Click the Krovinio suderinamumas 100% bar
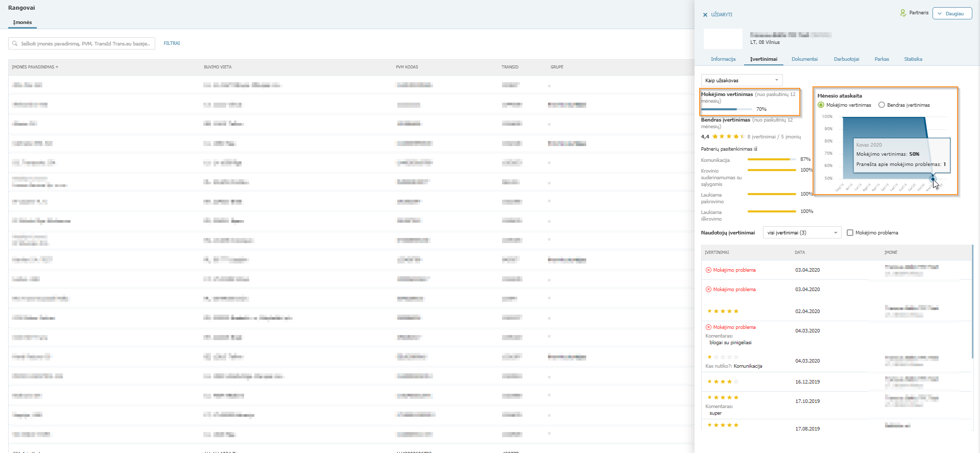This screenshot has width=980, height=453. 772,170
